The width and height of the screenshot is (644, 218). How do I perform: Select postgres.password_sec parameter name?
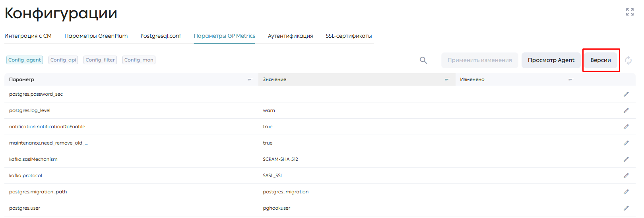tap(36, 94)
